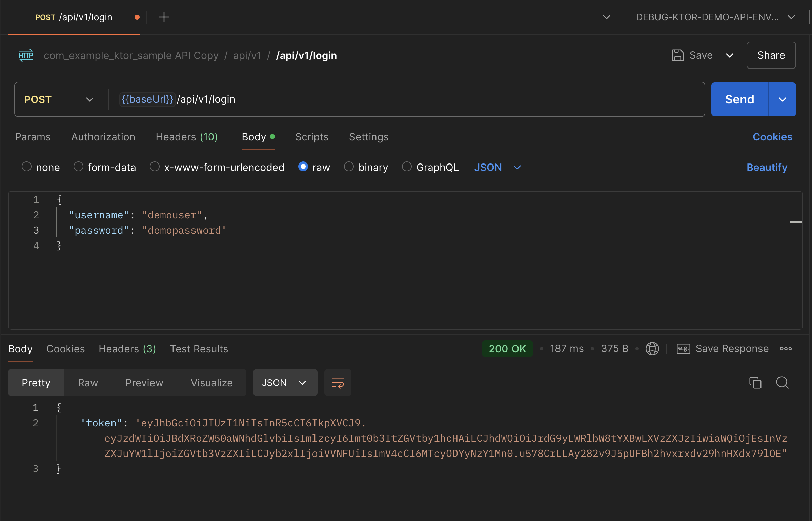Click the HTTP request type icon
The width and height of the screenshot is (812, 521).
[x=26, y=55]
